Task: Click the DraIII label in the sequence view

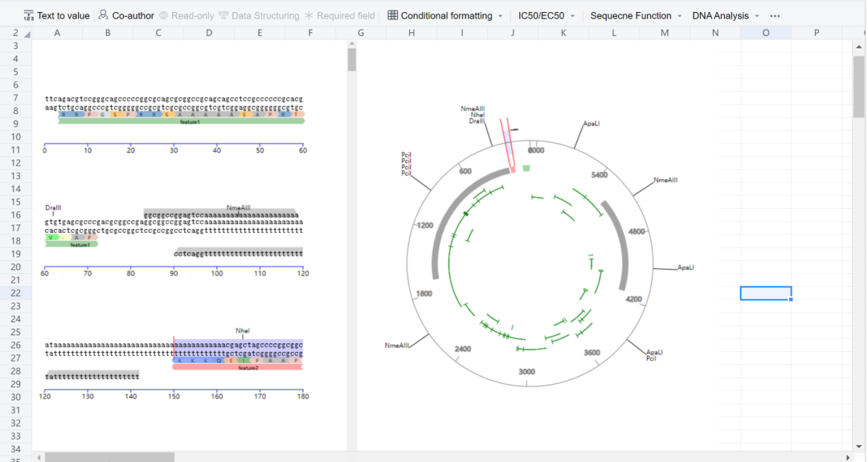Action: [x=53, y=208]
